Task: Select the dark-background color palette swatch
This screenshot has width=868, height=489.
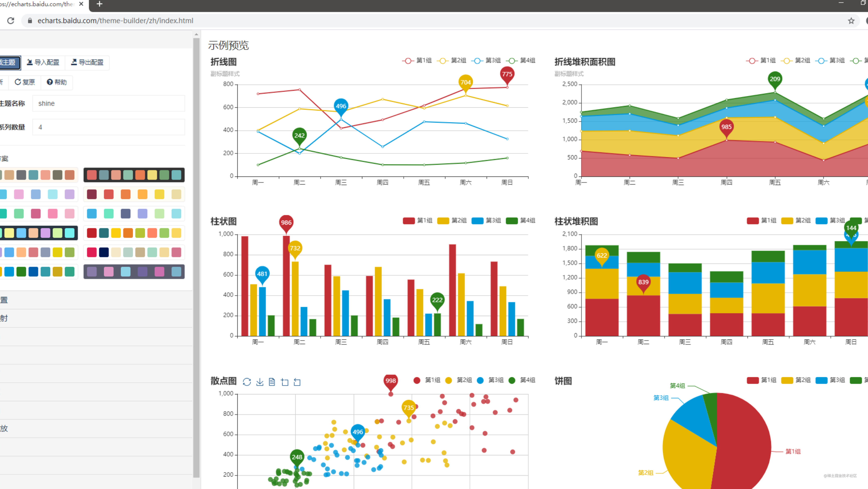Action: pos(134,175)
